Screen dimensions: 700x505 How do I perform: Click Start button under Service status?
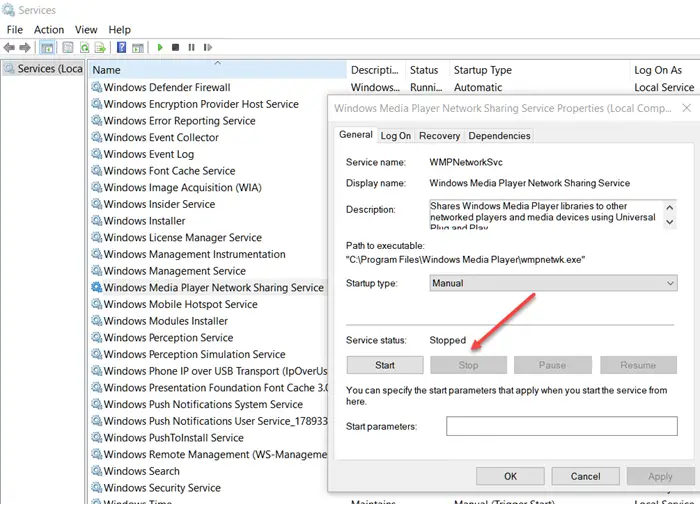385,365
